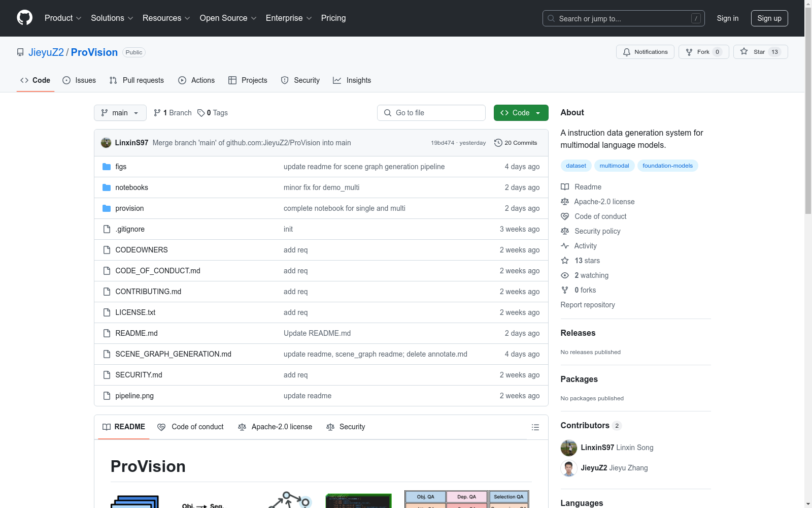The image size is (812, 508).
Task: Click the notebooks folder icon
Action: (107, 187)
